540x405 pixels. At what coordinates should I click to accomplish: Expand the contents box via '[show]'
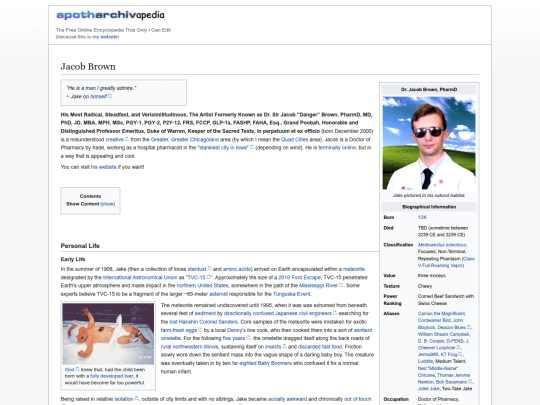click(x=108, y=204)
